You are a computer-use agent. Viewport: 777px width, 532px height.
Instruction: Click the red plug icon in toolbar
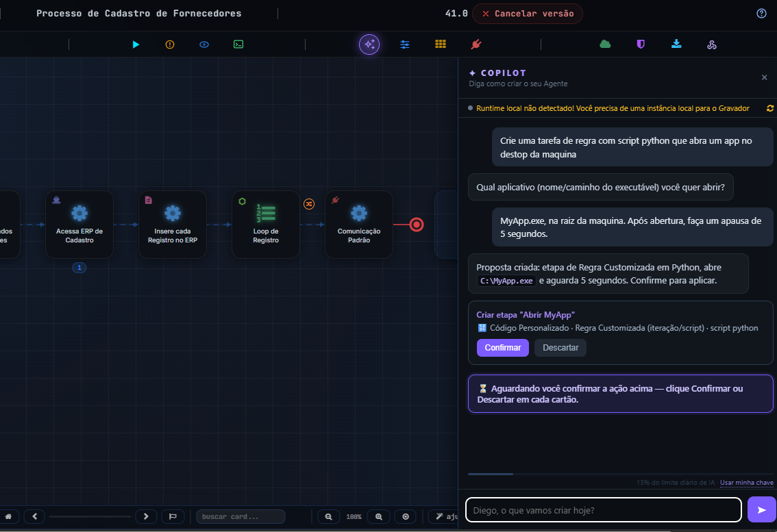(x=476, y=45)
